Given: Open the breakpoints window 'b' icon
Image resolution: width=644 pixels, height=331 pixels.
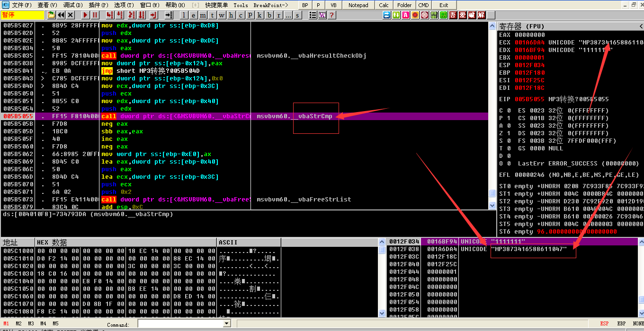Looking at the screenshot, I should pos(269,15).
